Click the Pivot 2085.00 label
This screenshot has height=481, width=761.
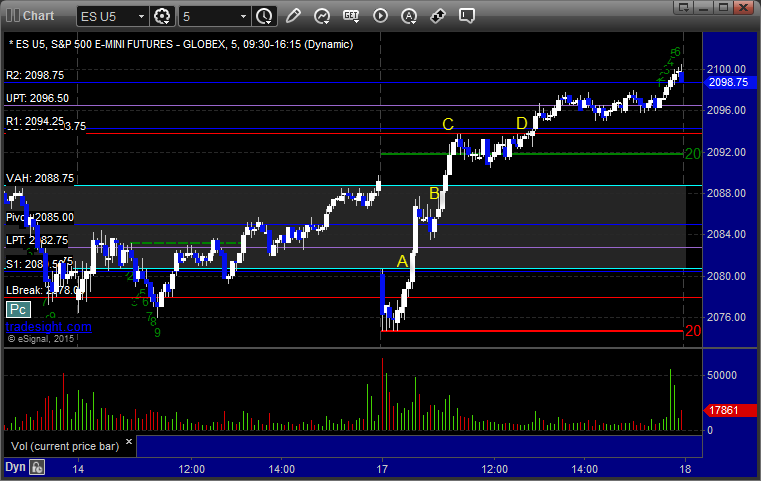[x=40, y=217]
